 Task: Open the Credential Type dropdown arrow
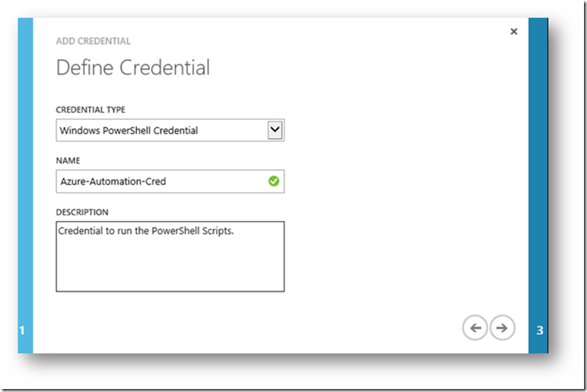click(x=275, y=130)
